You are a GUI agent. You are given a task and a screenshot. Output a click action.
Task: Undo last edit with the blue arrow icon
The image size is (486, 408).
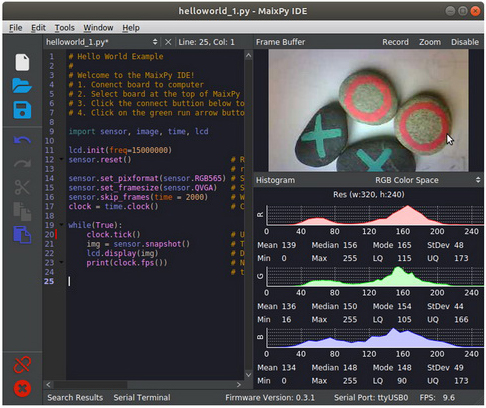22,140
